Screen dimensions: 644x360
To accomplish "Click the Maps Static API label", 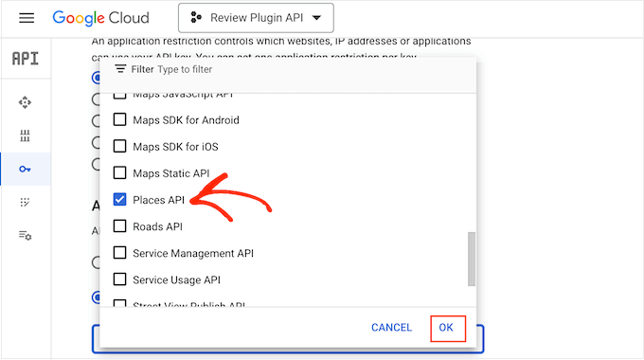I will [171, 173].
